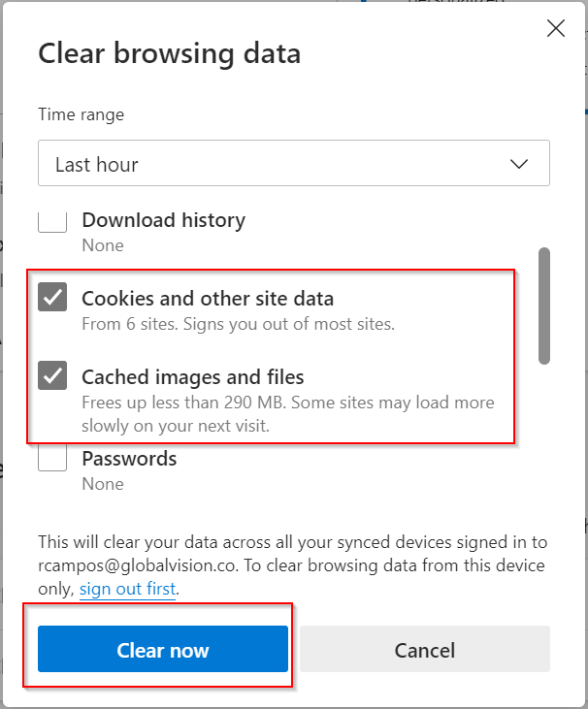Viewport: 588px width, 709px height.
Task: Close the Clear browsing data dialog
Action: pyautogui.click(x=556, y=28)
